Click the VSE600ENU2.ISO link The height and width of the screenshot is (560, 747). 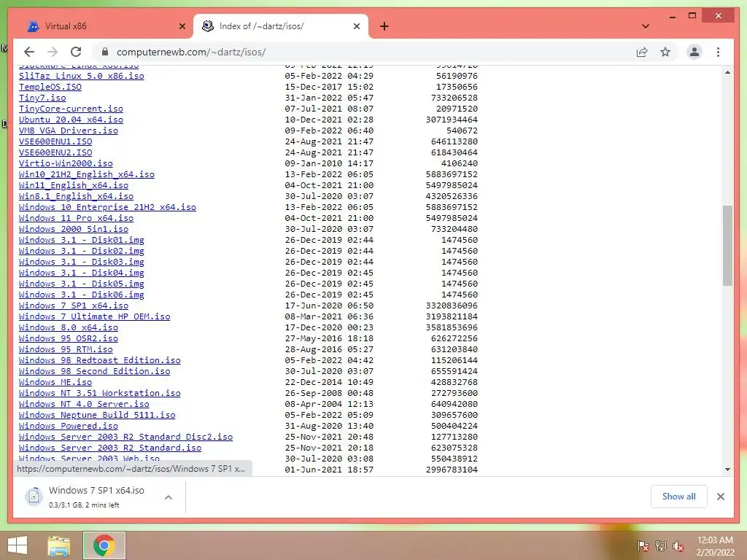pos(55,152)
